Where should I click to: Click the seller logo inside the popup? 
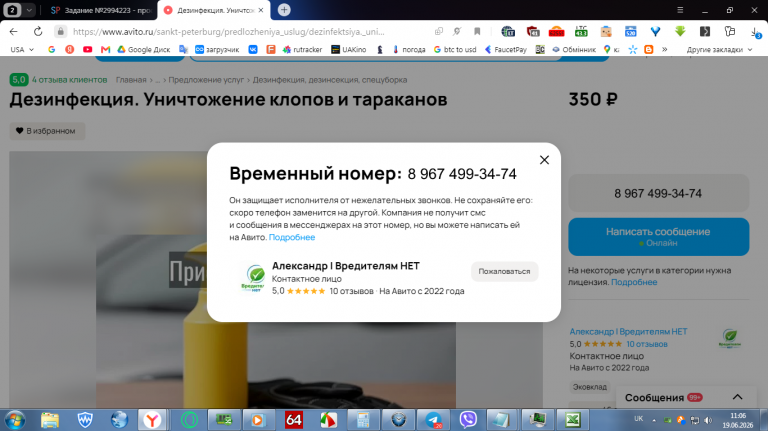pyautogui.click(x=253, y=278)
